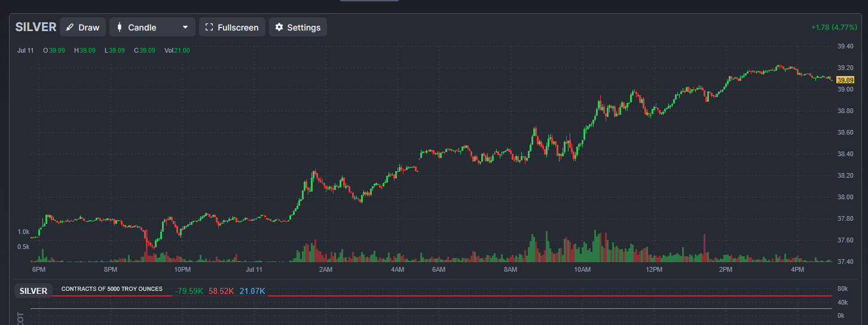Screen dimensions: 868x325
Task: Open the Candle chart type dropdown
Action: (152, 27)
